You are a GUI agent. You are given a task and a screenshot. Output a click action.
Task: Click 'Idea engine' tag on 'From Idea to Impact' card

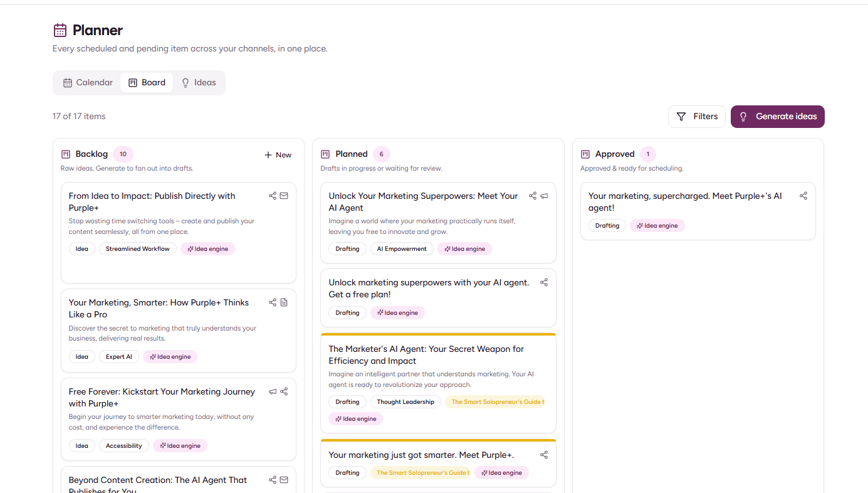pos(207,249)
